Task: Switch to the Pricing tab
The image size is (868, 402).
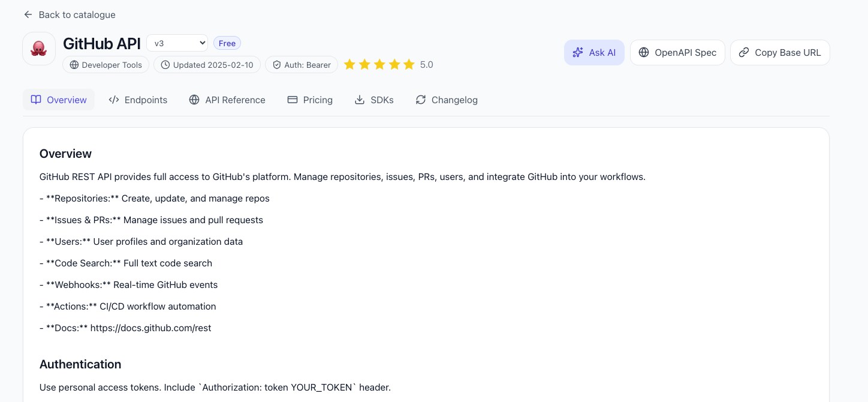Action: 310,100
